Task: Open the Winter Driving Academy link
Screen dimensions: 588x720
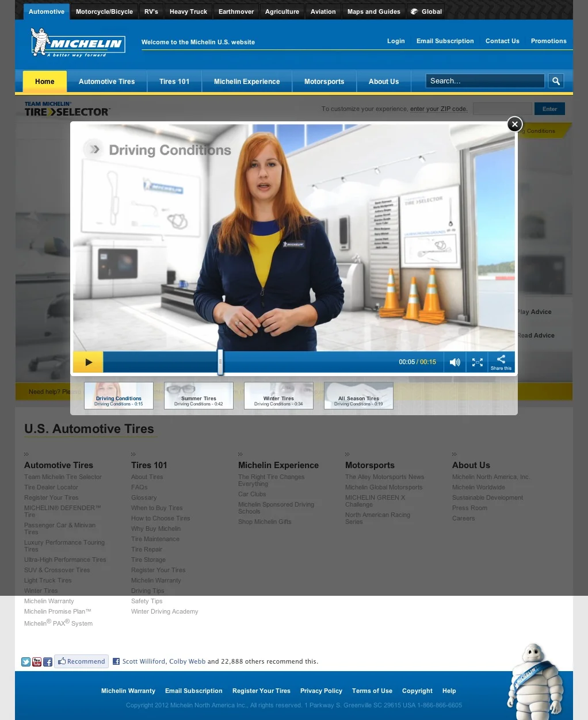Action: point(165,611)
